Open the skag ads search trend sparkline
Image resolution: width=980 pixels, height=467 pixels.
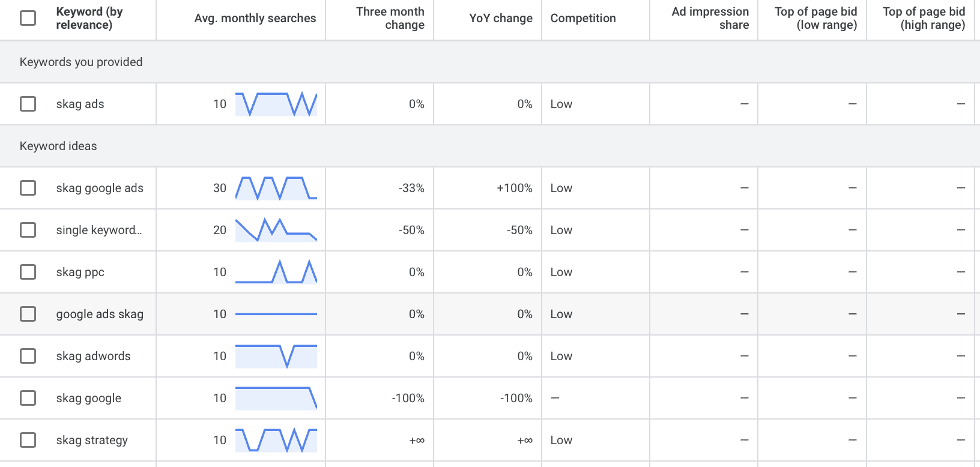[x=276, y=104]
